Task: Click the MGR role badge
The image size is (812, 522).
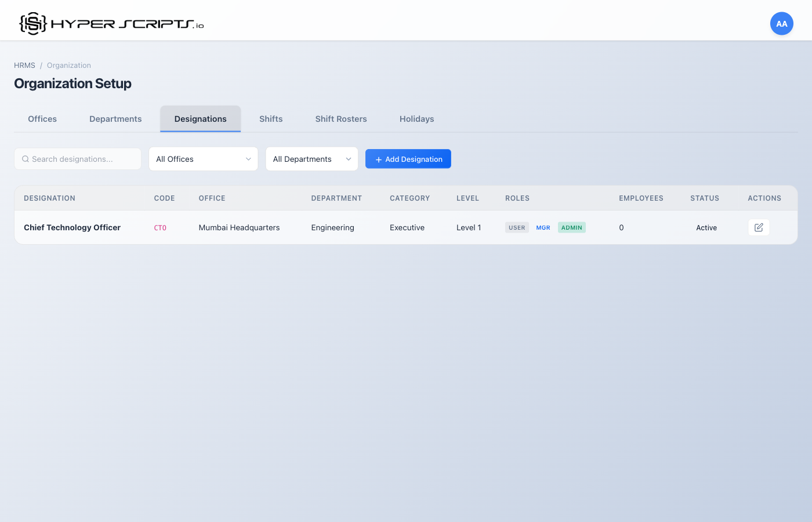Action: pyautogui.click(x=543, y=227)
